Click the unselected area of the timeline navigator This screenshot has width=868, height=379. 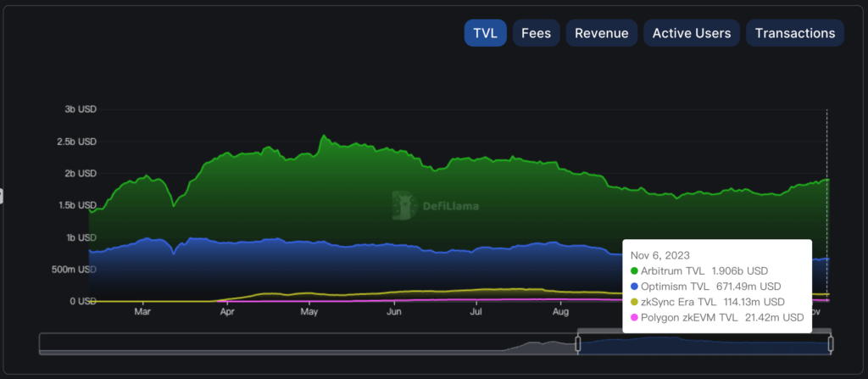309,344
